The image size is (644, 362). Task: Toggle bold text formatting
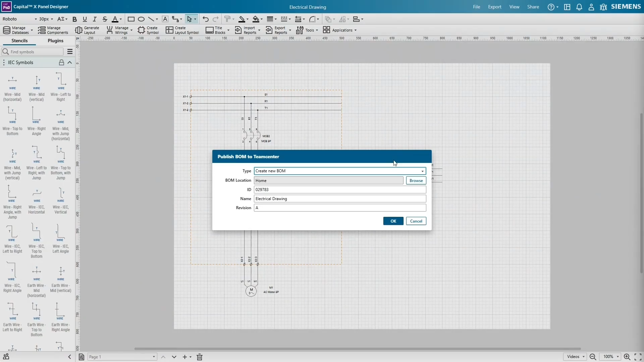[x=74, y=19]
